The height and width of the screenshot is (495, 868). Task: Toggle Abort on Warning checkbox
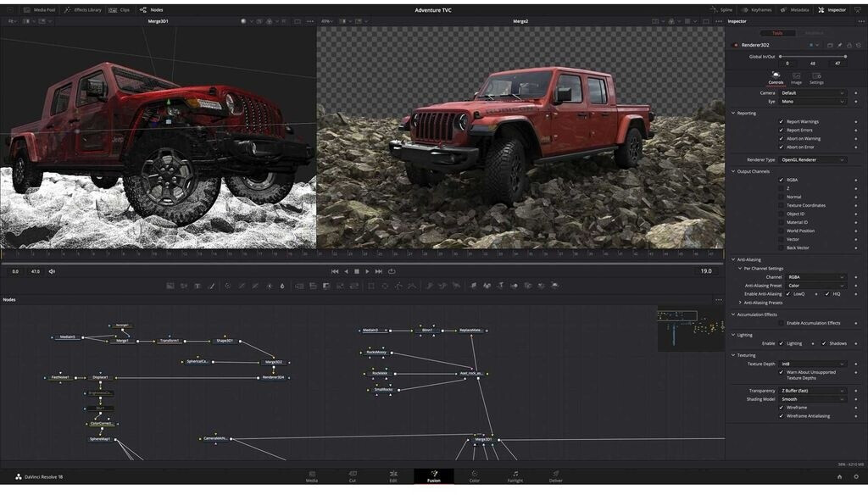(x=781, y=139)
